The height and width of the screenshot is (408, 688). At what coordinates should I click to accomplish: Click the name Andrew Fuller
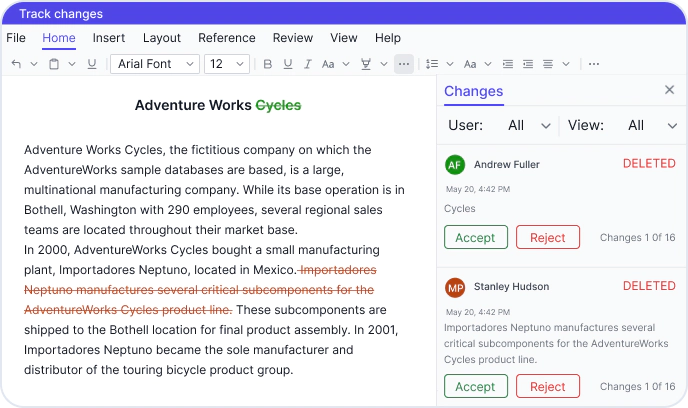506,165
